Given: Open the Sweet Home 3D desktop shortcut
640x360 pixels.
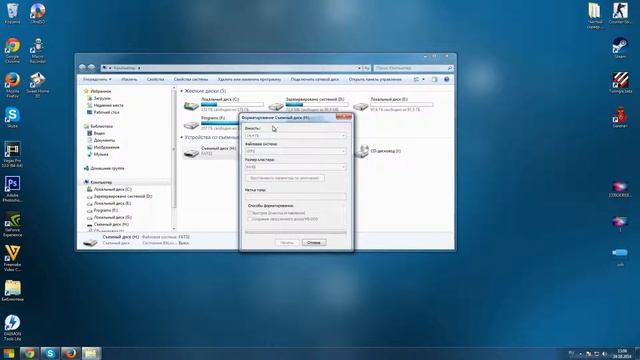Looking at the screenshot, I should point(38,85).
